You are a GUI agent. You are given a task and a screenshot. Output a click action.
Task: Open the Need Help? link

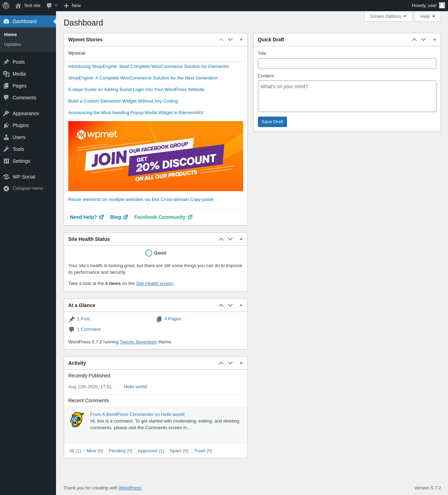[x=87, y=217]
